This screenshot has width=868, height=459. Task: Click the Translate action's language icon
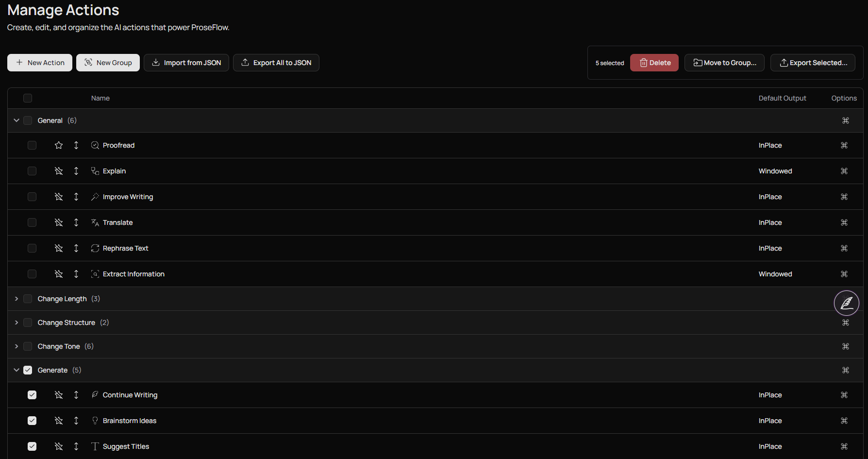coord(95,222)
